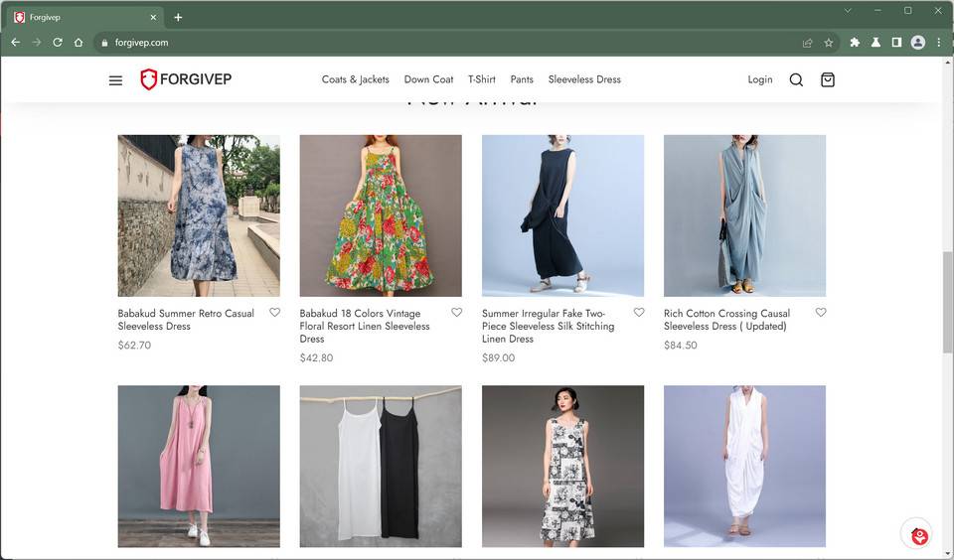Open the Chrome three-dot menu

[939, 43]
